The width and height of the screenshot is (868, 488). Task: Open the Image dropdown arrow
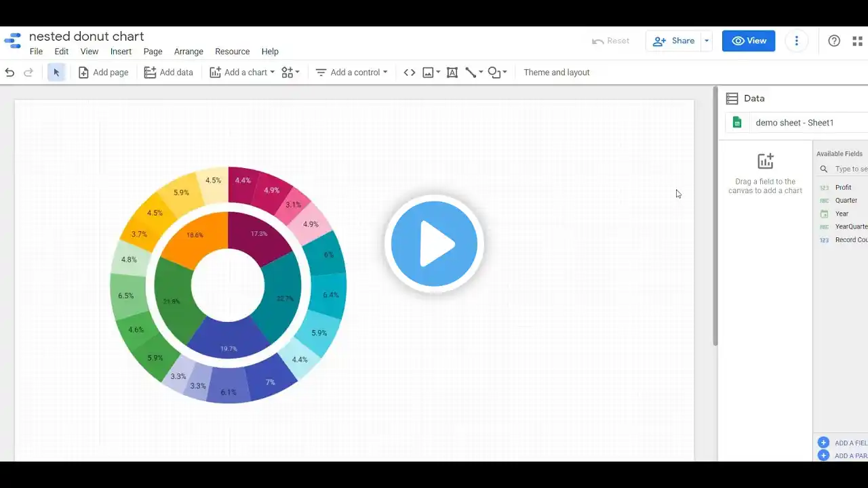pyautogui.click(x=438, y=73)
